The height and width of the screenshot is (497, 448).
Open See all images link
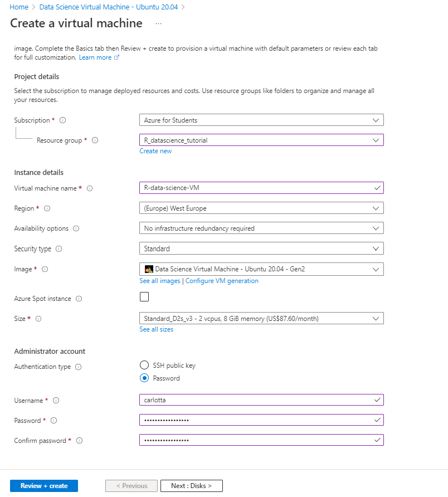tap(160, 281)
